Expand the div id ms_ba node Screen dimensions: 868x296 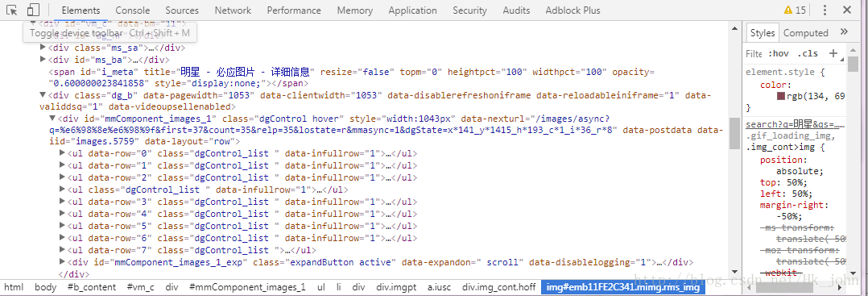tap(43, 60)
